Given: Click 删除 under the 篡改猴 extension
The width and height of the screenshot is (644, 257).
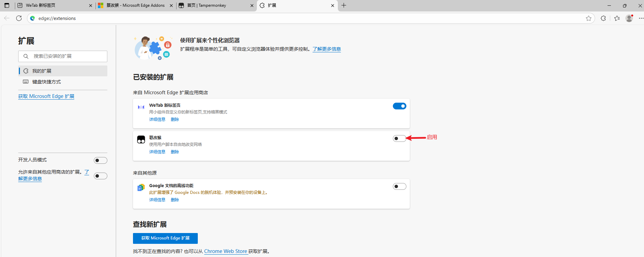Looking at the screenshot, I should tap(175, 152).
